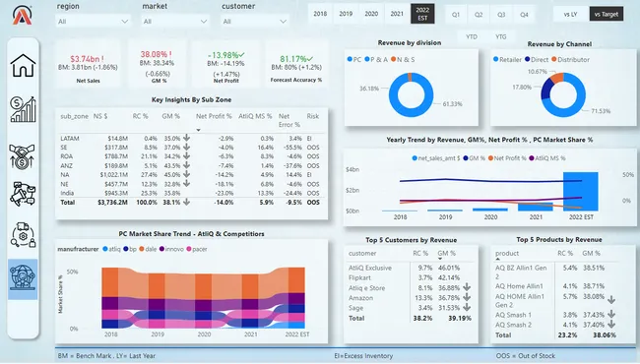Click the sub_zone column header
The image size is (640, 364).
[74, 116]
